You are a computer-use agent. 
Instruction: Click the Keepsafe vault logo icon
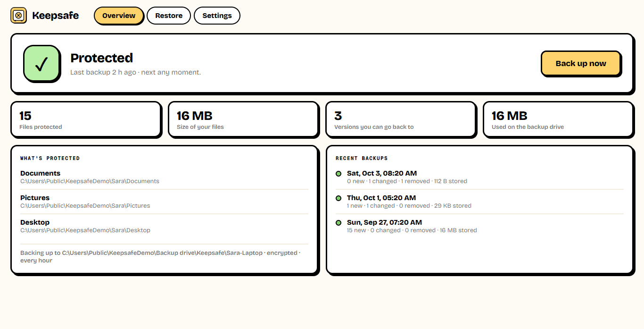pyautogui.click(x=18, y=16)
